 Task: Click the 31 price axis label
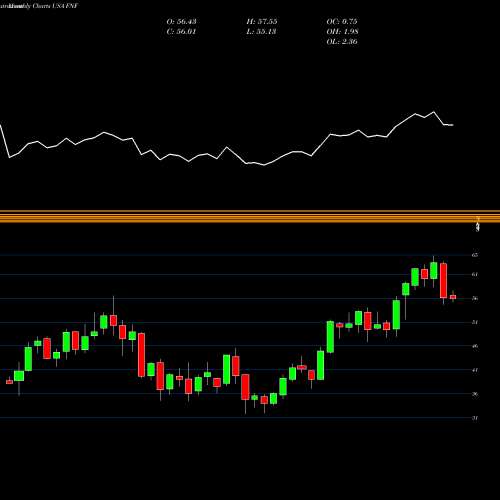point(475,418)
